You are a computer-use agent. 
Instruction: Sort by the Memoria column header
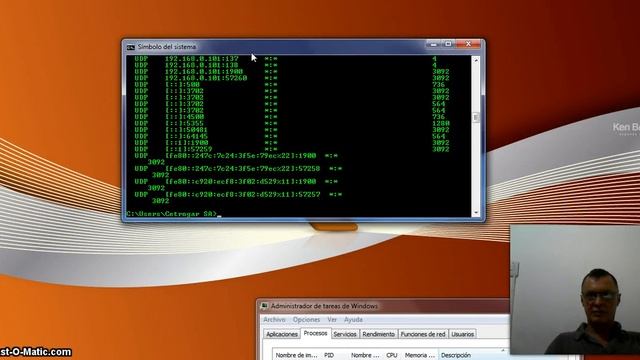tap(420, 355)
